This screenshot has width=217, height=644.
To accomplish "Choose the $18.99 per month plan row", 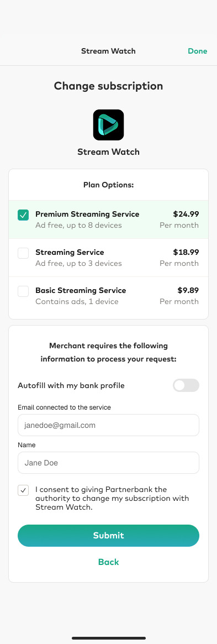I will click(x=108, y=258).
